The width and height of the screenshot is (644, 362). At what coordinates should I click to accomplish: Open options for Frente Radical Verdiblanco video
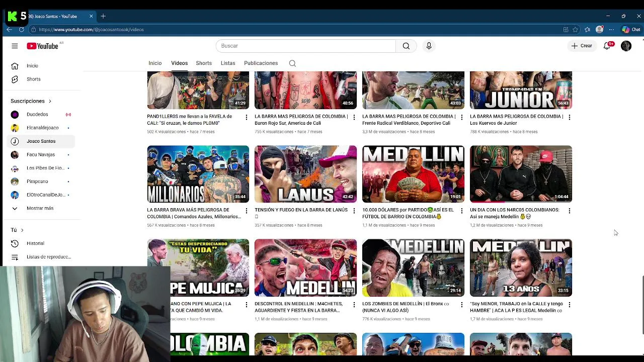(x=461, y=117)
